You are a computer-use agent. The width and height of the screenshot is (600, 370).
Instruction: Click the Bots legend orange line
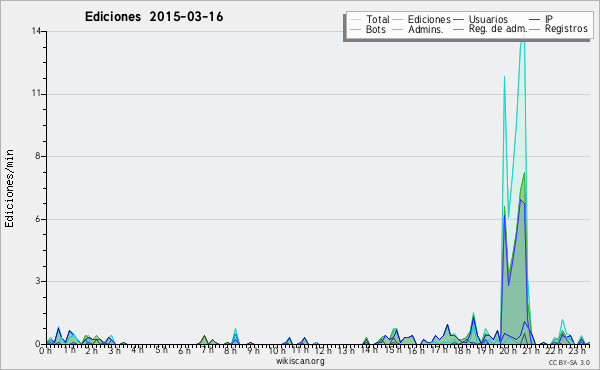355,29
